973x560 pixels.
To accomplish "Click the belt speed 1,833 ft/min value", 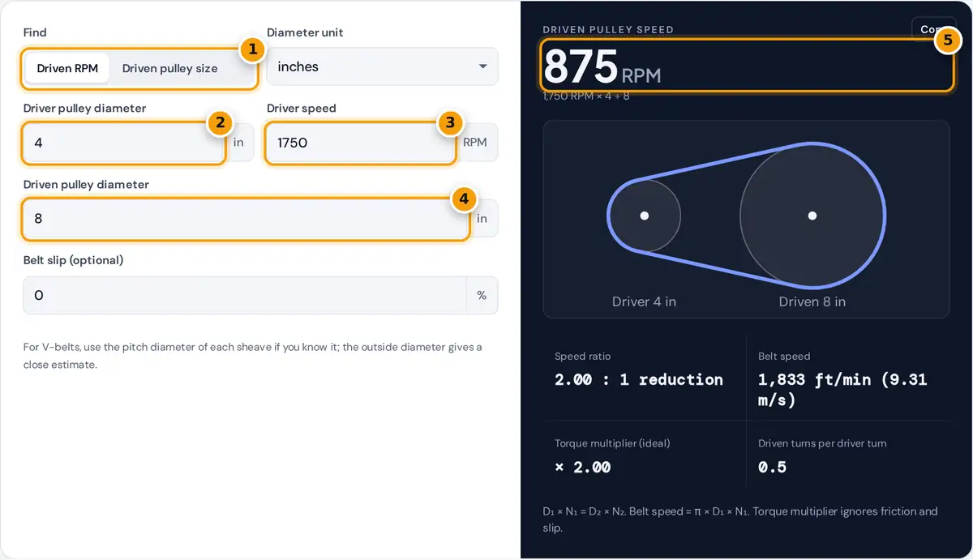I will 842,390.
